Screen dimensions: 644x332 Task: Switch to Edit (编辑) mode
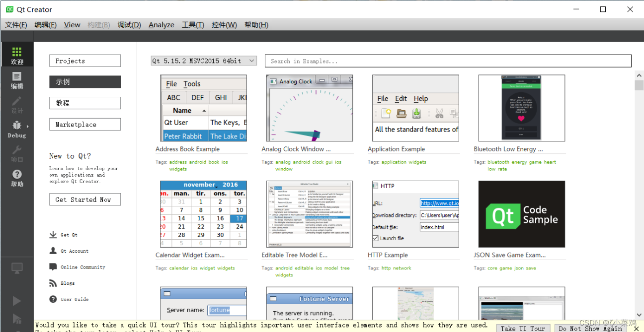pos(17,80)
